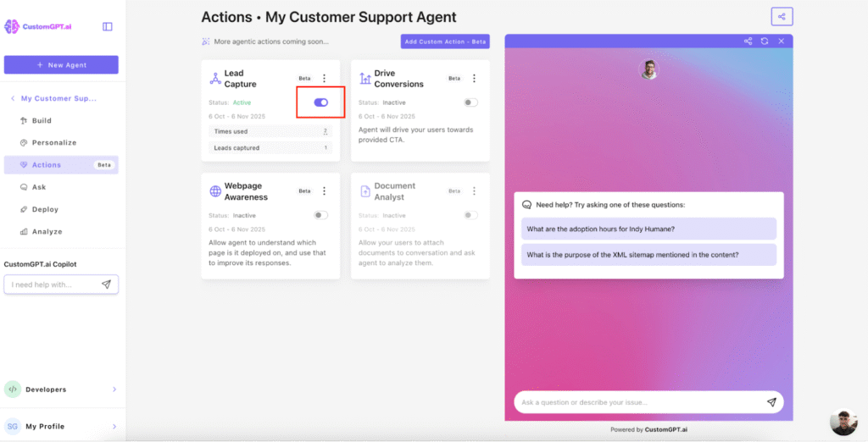Image resolution: width=868 pixels, height=442 pixels.
Task: Open the Build menu item
Action: tap(61, 120)
